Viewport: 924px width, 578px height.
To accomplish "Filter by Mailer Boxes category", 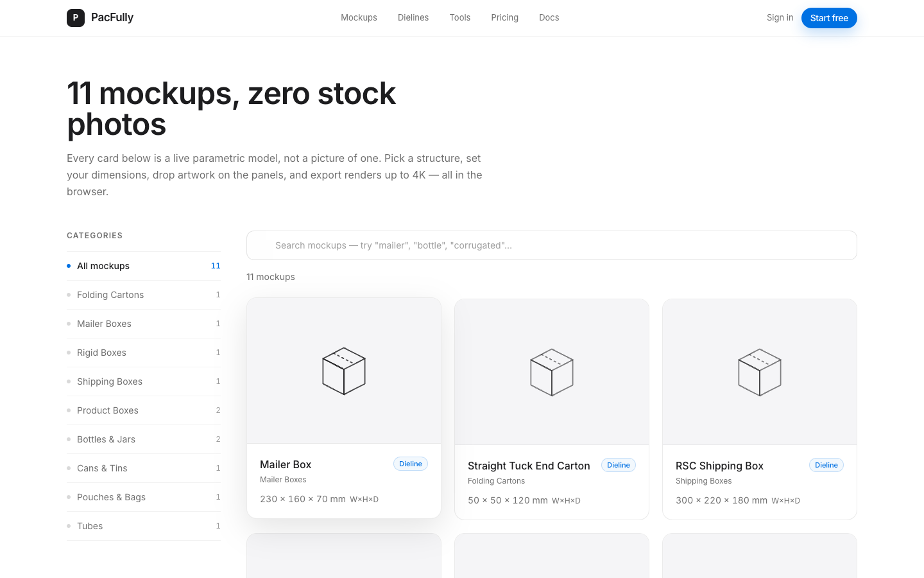I will tap(144, 324).
